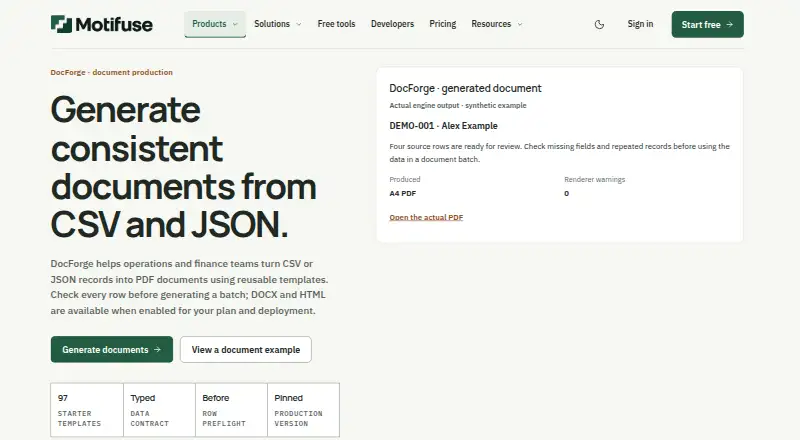The width and height of the screenshot is (800, 440).
Task: Click the 'A4 PDF' produced value
Action: click(x=403, y=193)
